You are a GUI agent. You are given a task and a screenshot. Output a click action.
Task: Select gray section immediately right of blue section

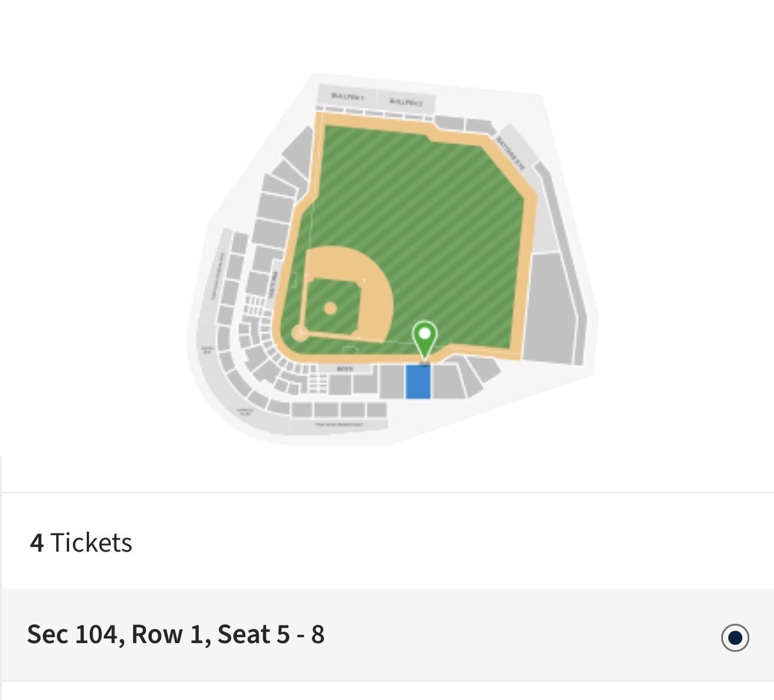(x=446, y=382)
